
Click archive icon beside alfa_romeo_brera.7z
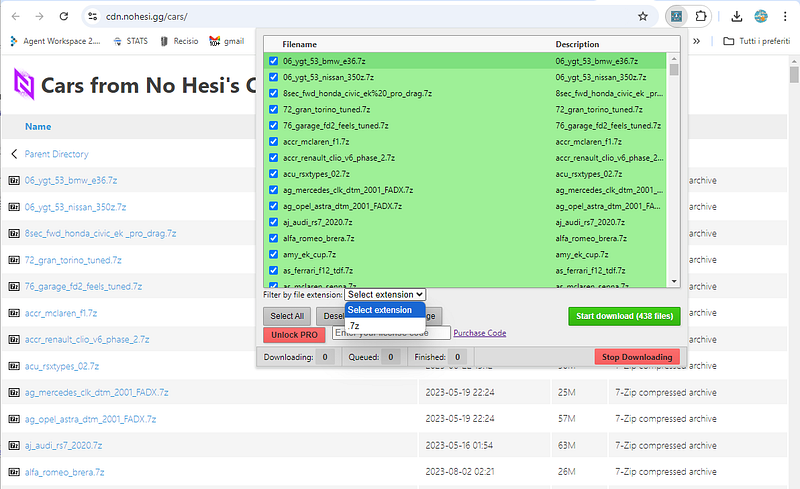[x=14, y=472]
